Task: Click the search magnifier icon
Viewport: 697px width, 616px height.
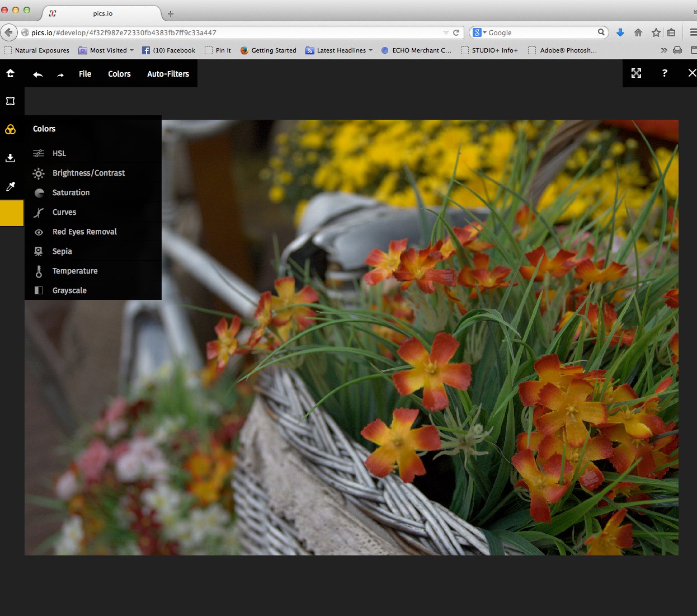Action: pos(601,32)
